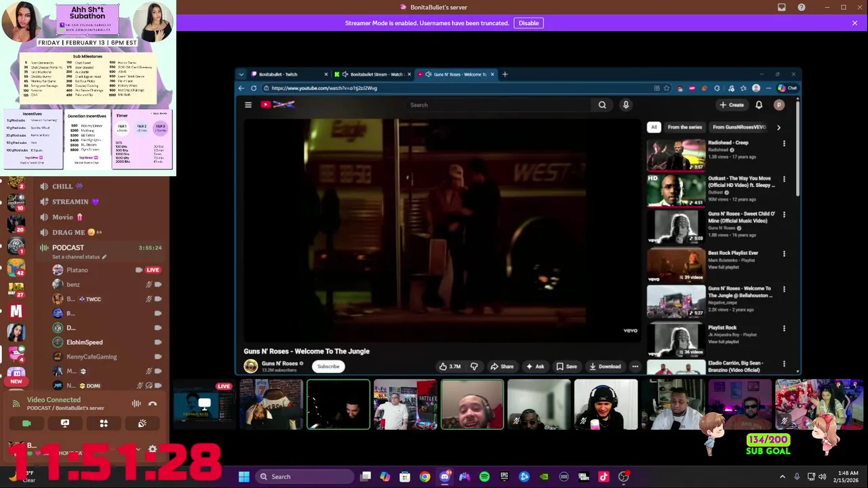This screenshot has height=488, width=868.
Task: Open Chrome from the taskbar
Action: point(425,476)
